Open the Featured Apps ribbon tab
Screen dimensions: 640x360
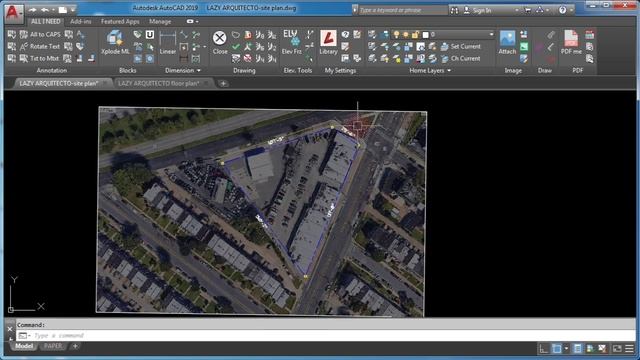tap(120, 21)
